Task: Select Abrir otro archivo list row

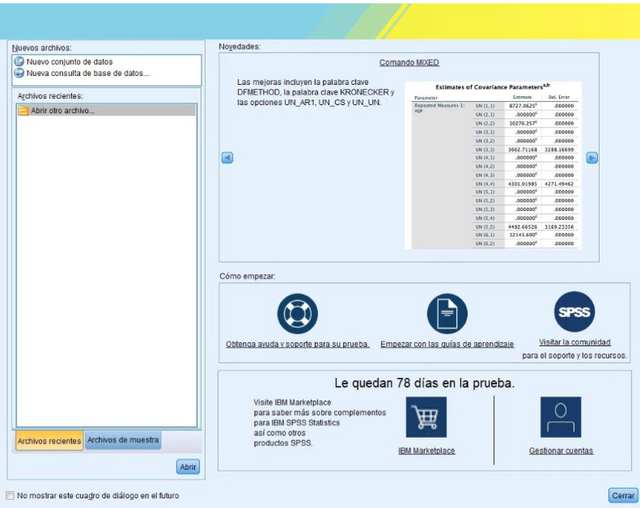Action: [x=106, y=111]
